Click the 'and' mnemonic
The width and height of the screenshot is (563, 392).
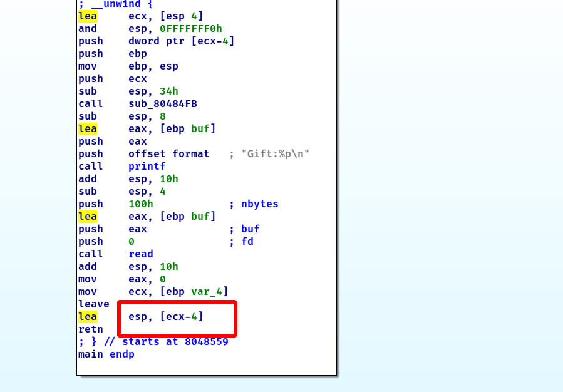pos(88,29)
